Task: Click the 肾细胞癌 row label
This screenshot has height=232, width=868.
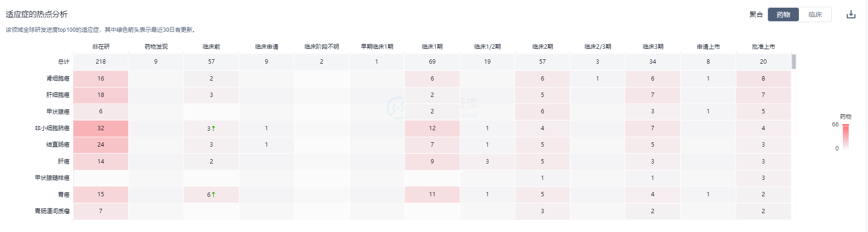Action: pyautogui.click(x=58, y=79)
